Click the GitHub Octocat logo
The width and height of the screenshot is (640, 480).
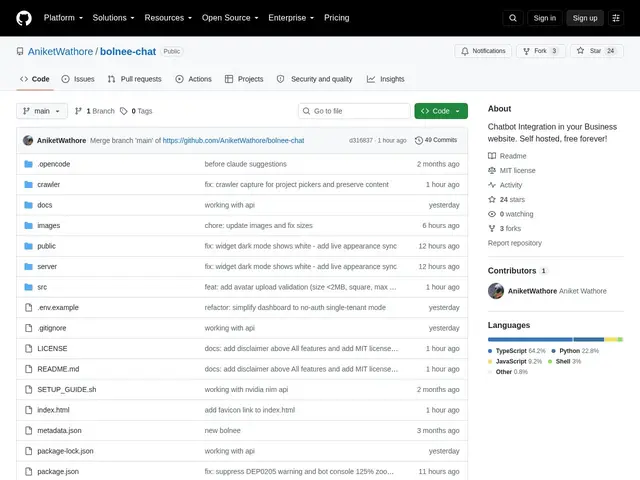(x=24, y=18)
